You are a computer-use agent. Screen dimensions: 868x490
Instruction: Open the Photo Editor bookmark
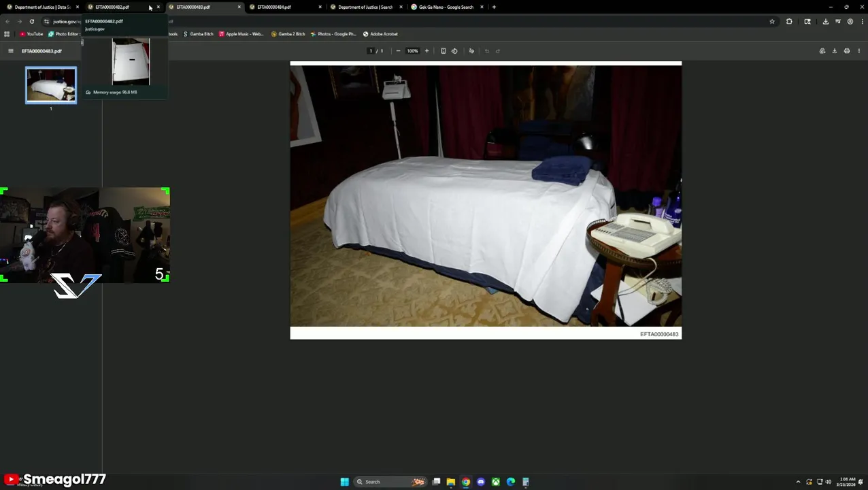(63, 34)
